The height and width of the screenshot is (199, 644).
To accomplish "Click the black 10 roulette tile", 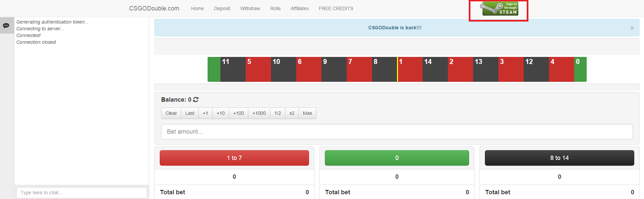I will (x=283, y=69).
